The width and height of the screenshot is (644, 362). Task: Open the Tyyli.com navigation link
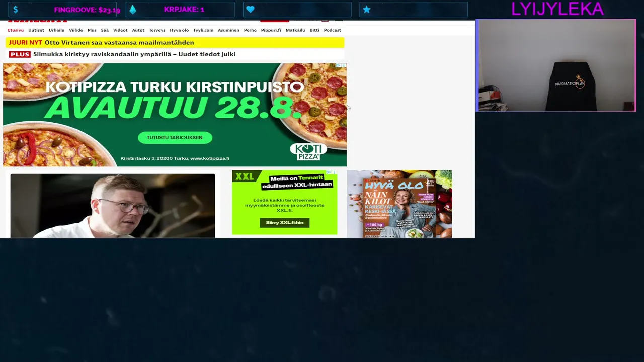click(203, 30)
